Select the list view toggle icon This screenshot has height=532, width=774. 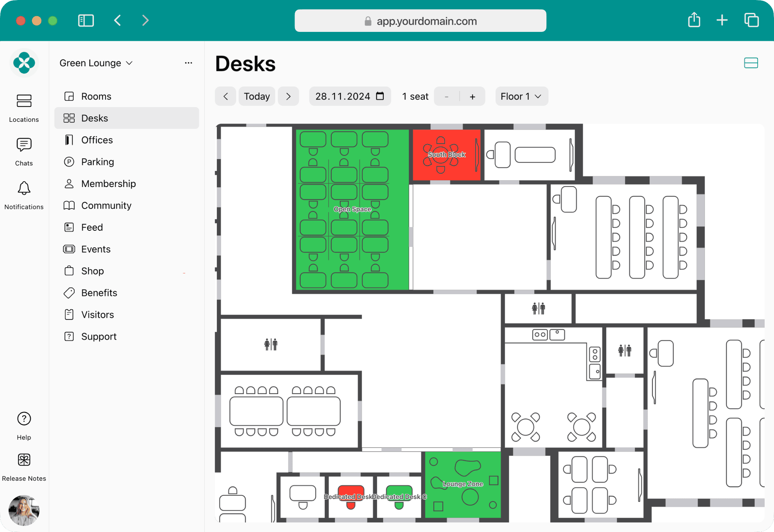pos(752,63)
